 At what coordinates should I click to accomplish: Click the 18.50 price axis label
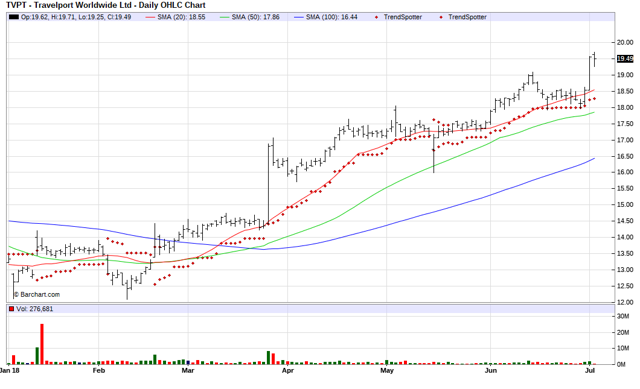tap(625, 91)
